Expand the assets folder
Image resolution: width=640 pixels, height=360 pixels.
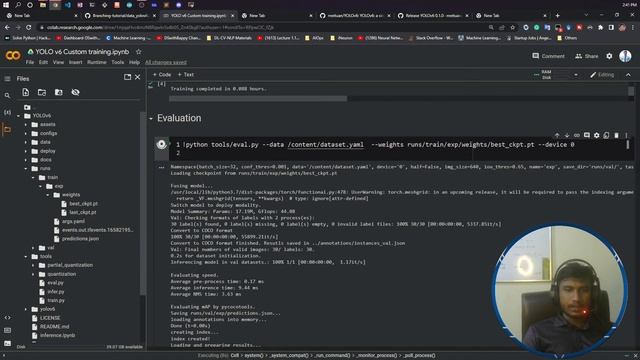click(x=26, y=124)
